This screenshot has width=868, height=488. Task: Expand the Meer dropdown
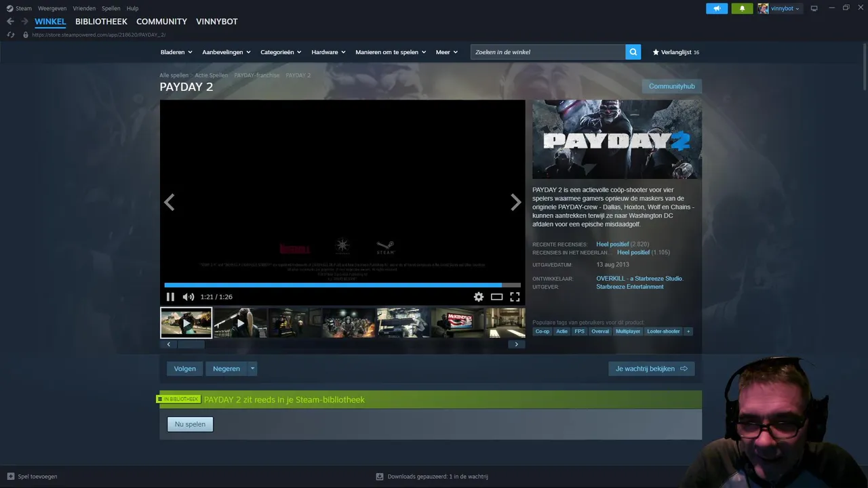446,52
